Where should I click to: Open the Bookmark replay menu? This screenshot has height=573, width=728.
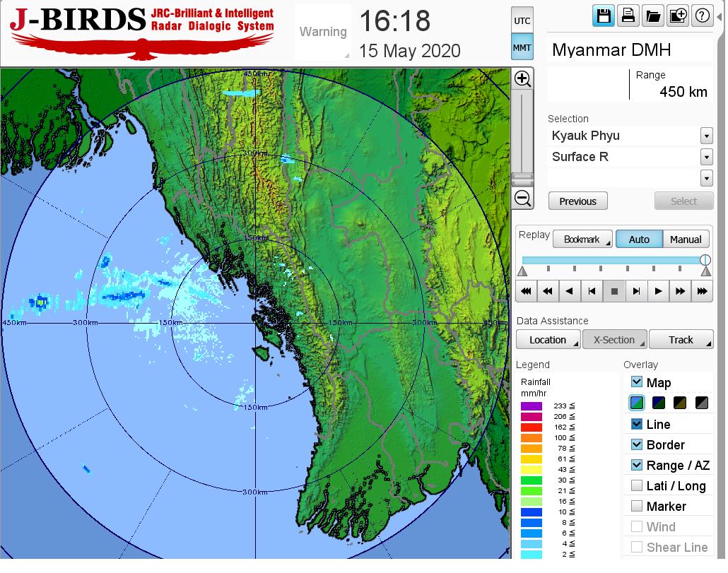point(582,240)
